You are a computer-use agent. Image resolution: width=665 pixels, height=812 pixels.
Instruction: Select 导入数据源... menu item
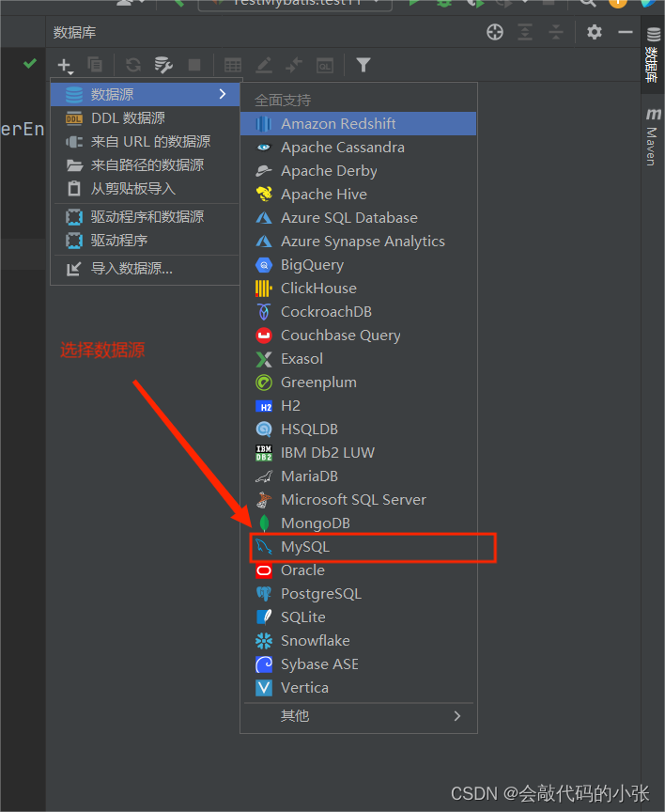pos(146,268)
